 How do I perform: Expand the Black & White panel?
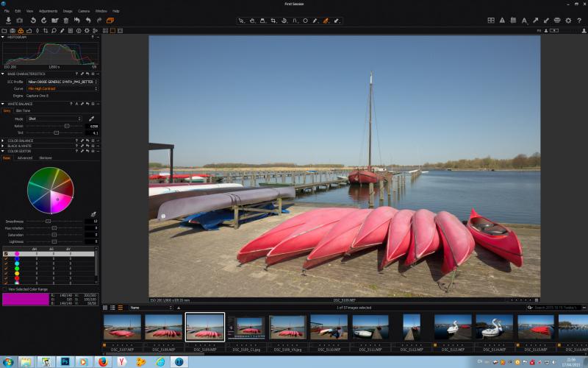(x=3, y=146)
